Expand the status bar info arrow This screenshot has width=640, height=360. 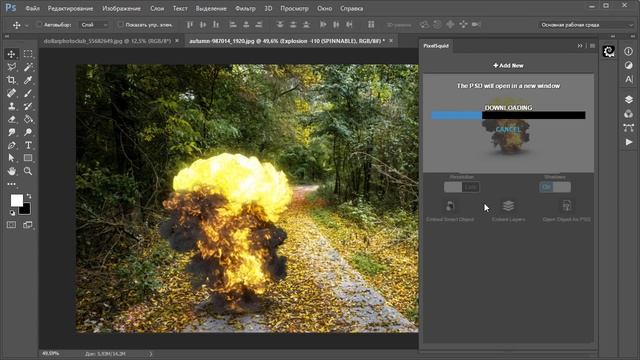(x=151, y=354)
